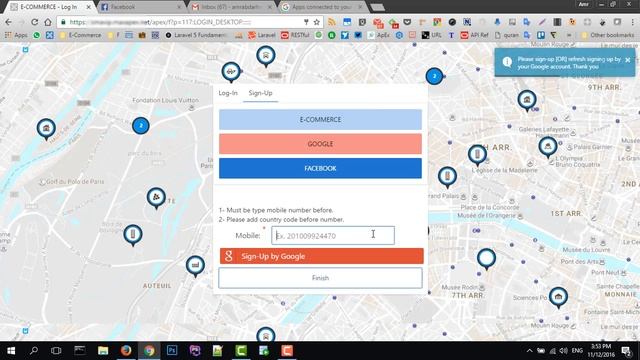The width and height of the screenshot is (640, 360).
Task: Open the ApEx bookmark
Action: [x=378, y=35]
